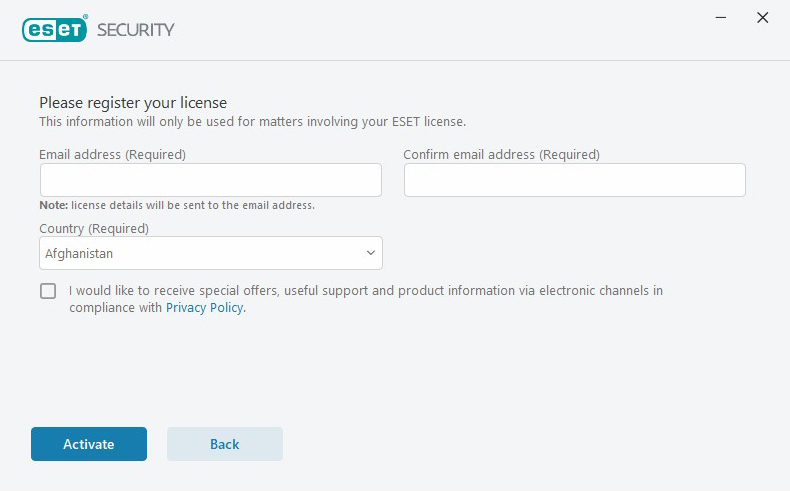790x491 pixels.
Task: Click the Country dropdown chevron arrow
Action: point(371,253)
